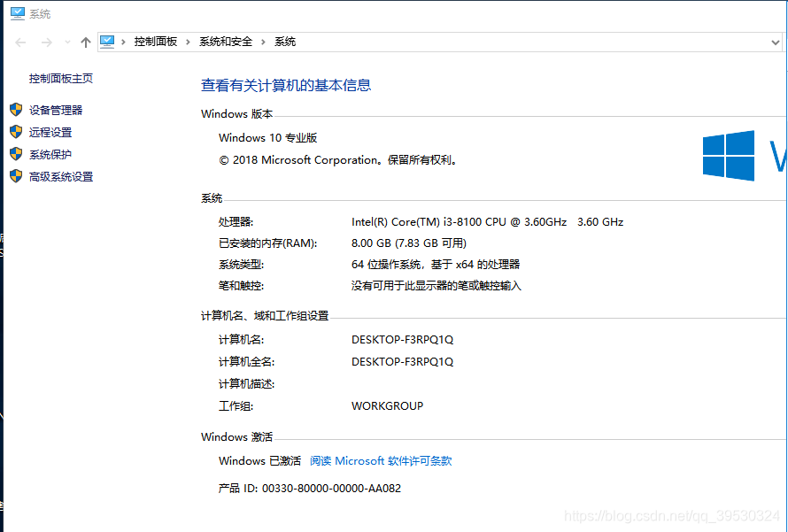Open 控制面板主页 link
Viewport: 788px width, 532px height.
click(61, 79)
